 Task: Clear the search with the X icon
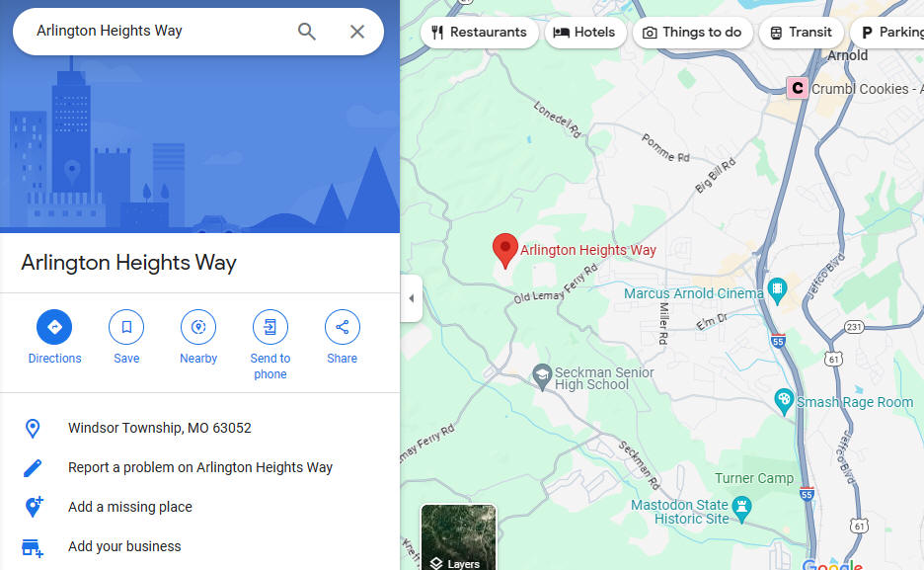point(357,32)
